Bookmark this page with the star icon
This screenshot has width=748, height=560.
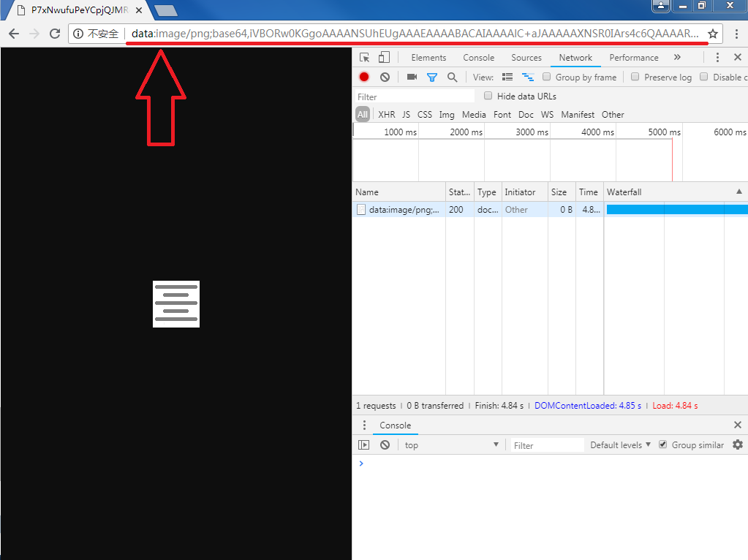[713, 34]
